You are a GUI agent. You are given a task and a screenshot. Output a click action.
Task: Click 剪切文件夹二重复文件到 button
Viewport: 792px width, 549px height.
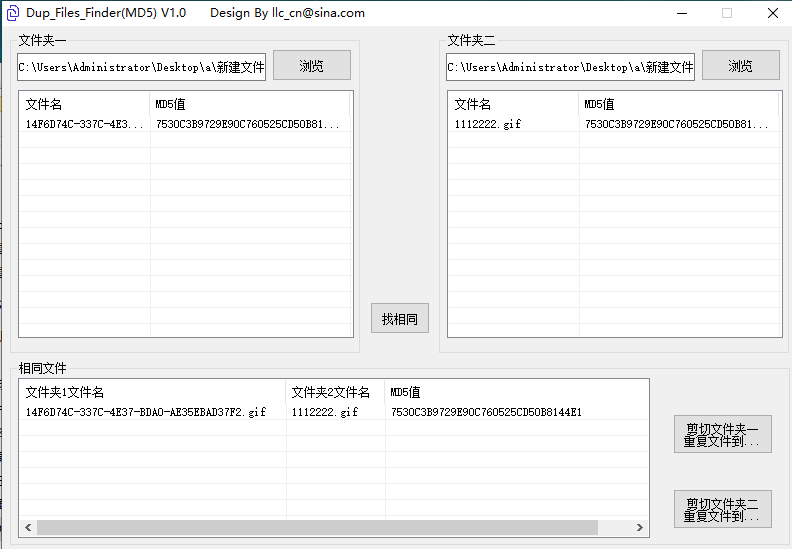pos(722,509)
